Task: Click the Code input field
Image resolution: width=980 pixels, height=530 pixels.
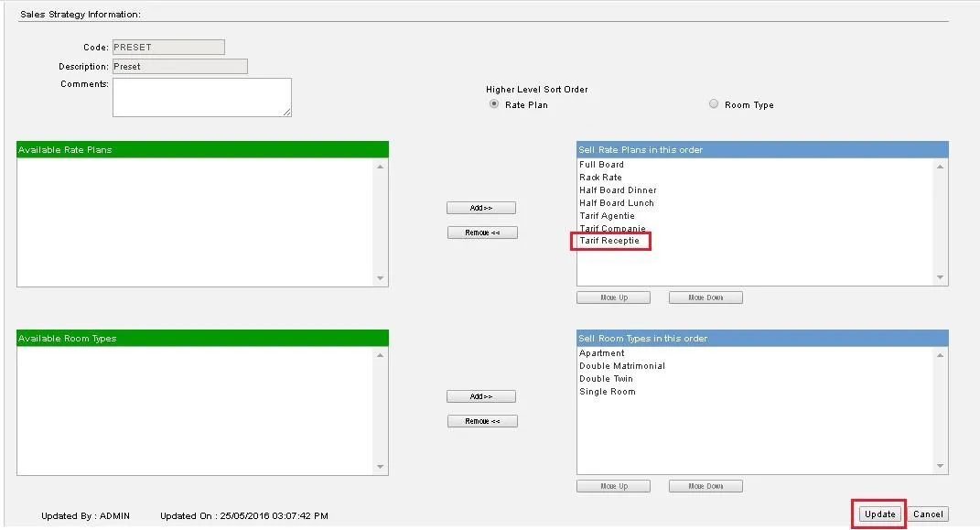Action: [x=168, y=48]
